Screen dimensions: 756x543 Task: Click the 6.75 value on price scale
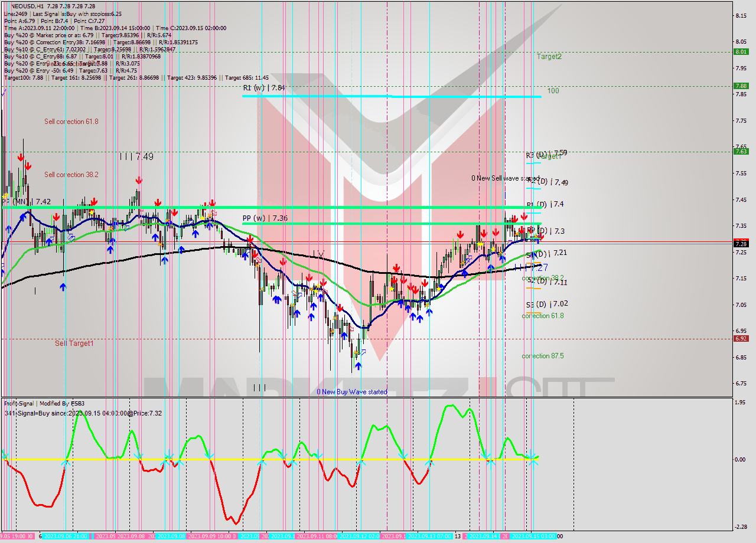(742, 384)
